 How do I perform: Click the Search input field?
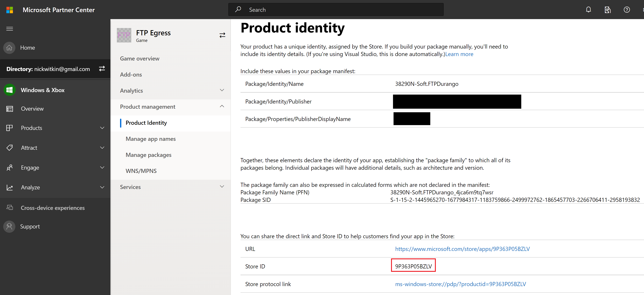point(336,9)
